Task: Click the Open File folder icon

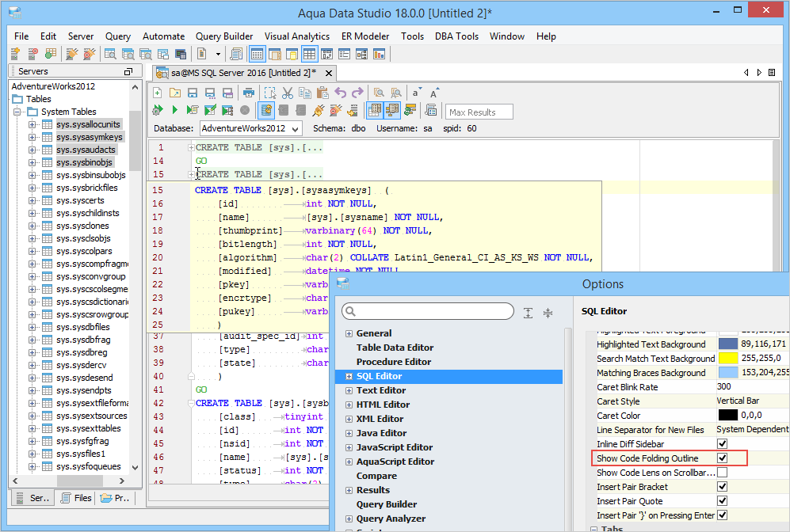Action: [x=175, y=93]
